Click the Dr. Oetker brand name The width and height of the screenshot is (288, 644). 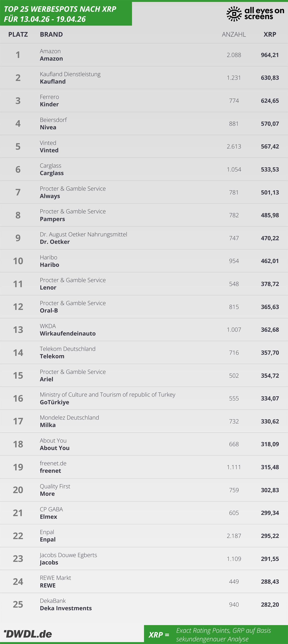pos(55,242)
